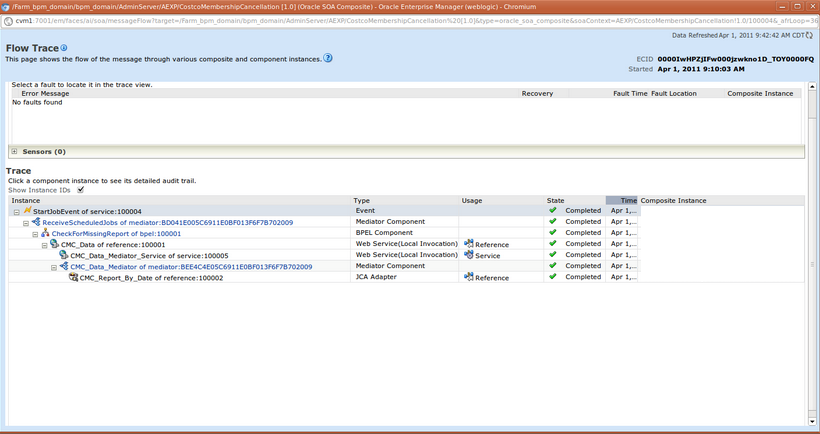The image size is (820, 434).
Task: Click the Started 'Apr 1, 2011 9:10:03 AM' value
Action: 701,68
